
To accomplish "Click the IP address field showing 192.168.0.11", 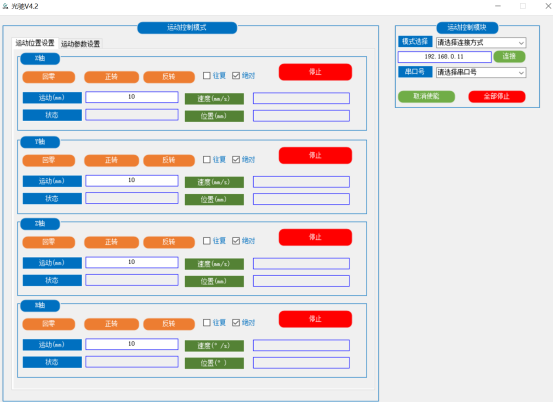I will pyautogui.click(x=444, y=57).
